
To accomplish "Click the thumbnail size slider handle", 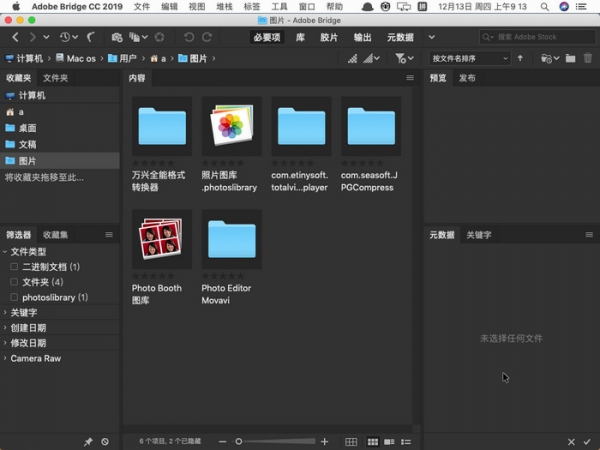I will pos(238,442).
